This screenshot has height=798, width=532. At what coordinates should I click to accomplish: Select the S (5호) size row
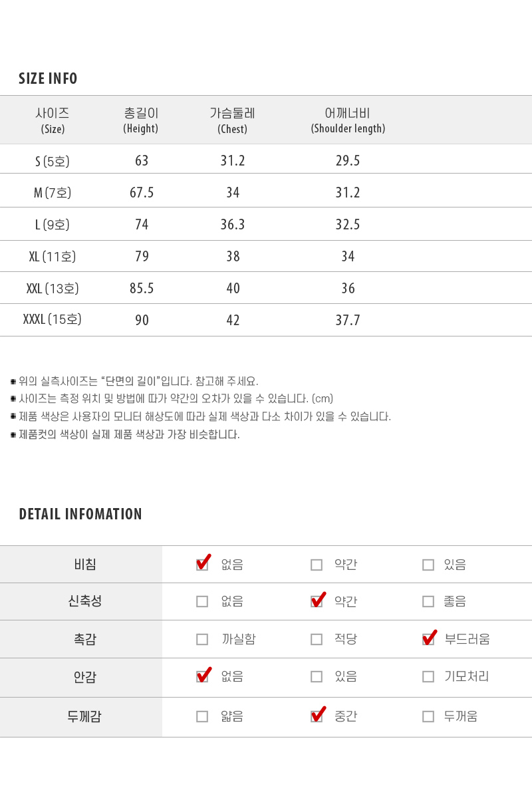click(266, 160)
